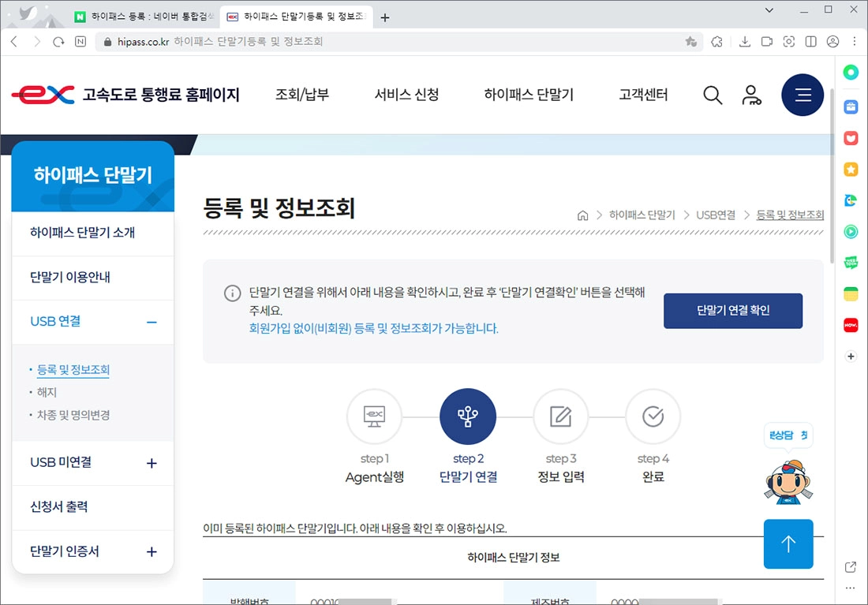Open the 고객센터 navigation menu
Viewport: 868px width, 605px height.
click(641, 95)
